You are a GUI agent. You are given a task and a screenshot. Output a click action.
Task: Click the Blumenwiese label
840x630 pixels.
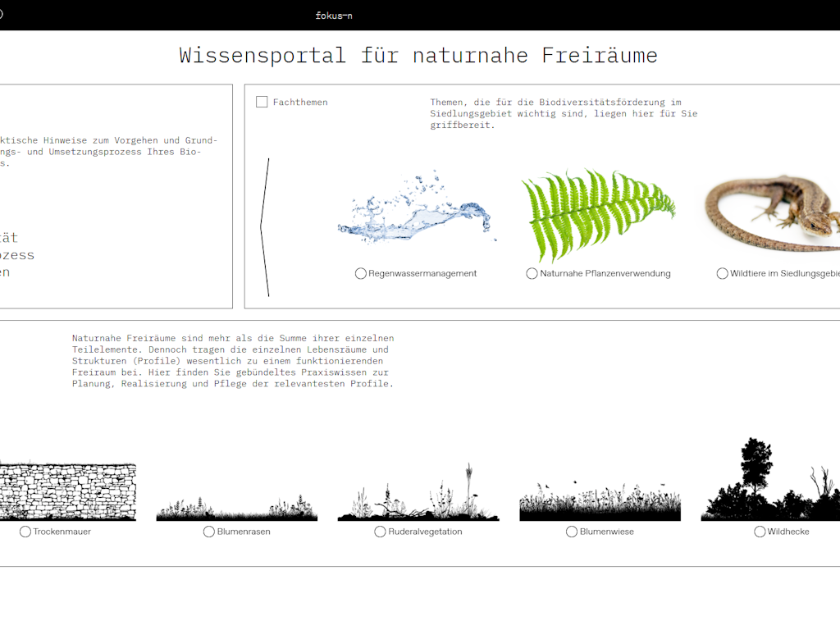coord(607,532)
